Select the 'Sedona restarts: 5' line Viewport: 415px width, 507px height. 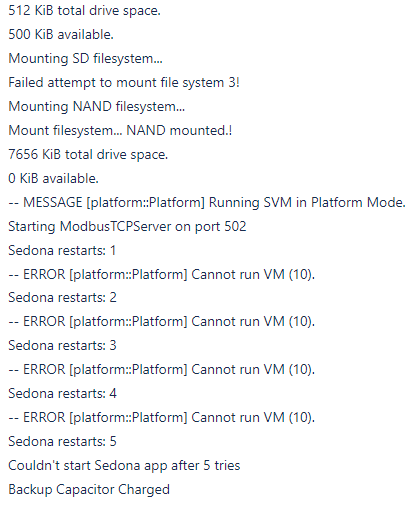(62, 441)
